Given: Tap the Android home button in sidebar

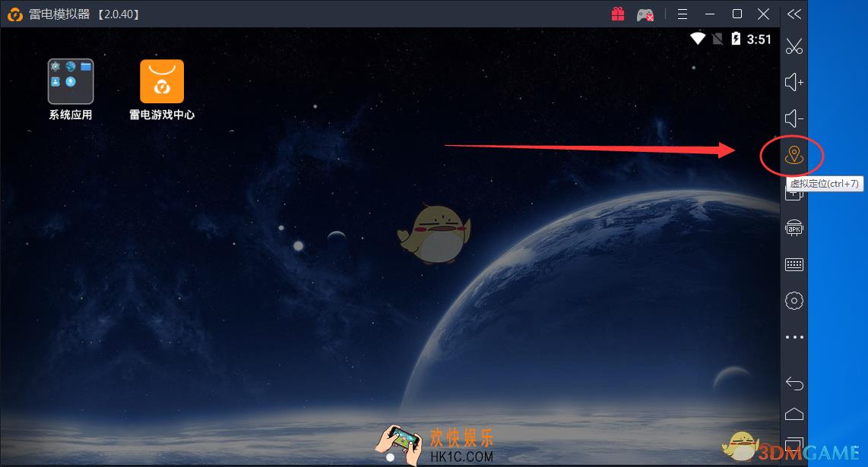Looking at the screenshot, I should coord(794,414).
